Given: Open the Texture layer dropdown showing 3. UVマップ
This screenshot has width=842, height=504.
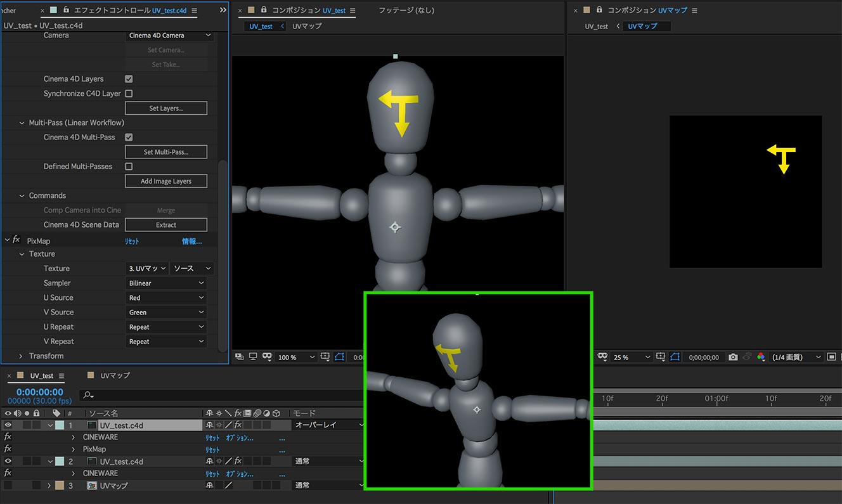Looking at the screenshot, I should 148,269.
